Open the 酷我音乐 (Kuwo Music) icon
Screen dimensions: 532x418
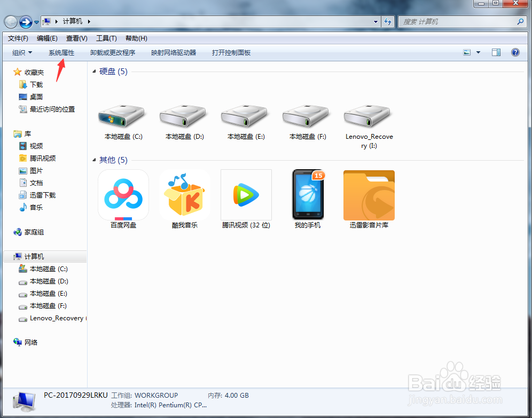pyautogui.click(x=185, y=195)
